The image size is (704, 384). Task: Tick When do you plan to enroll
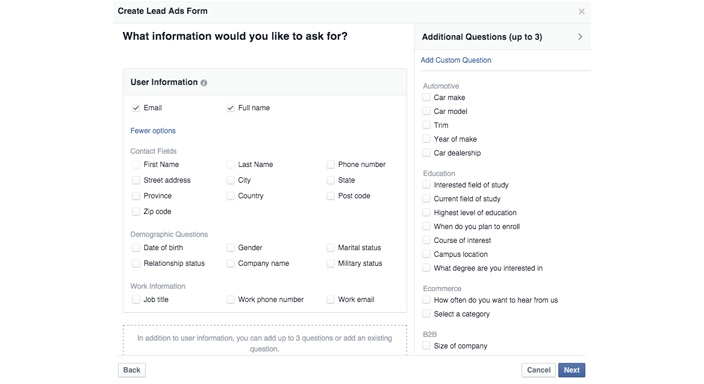427,226
